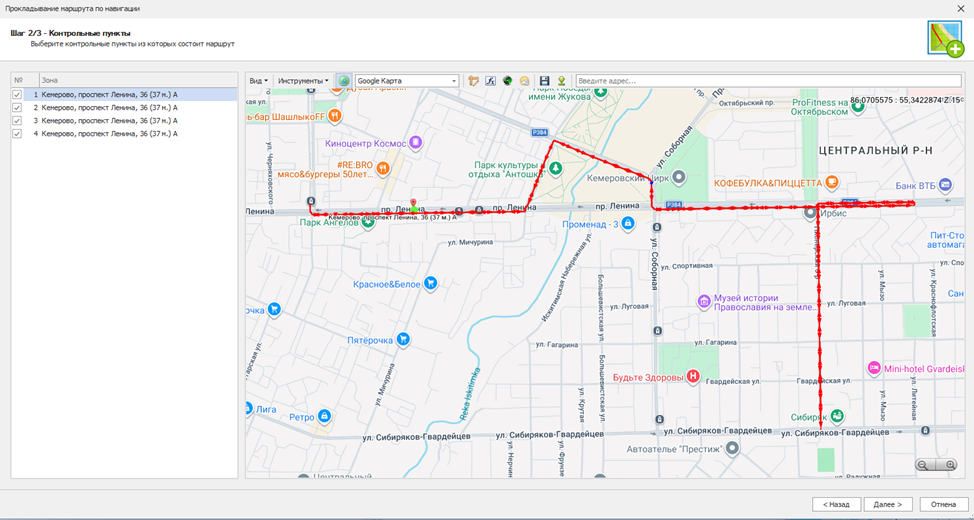Image resolution: width=974 pixels, height=520 pixels.
Task: Uncheck the checkbox for zone row 3
Action: tap(17, 121)
